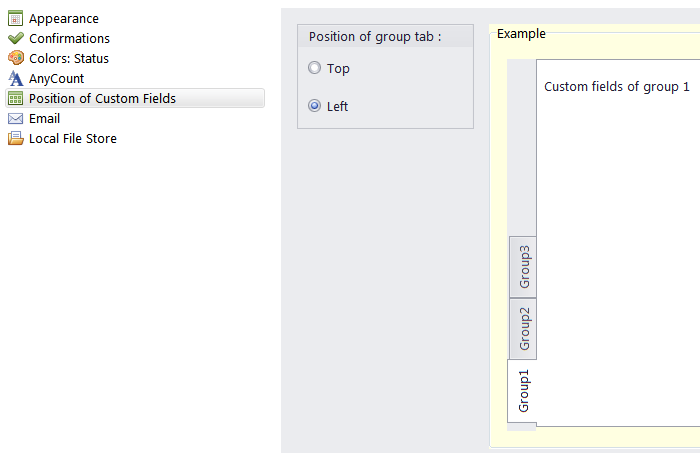Switch to the Group2 vertical tab
This screenshot has height=453, width=700.
tap(523, 328)
